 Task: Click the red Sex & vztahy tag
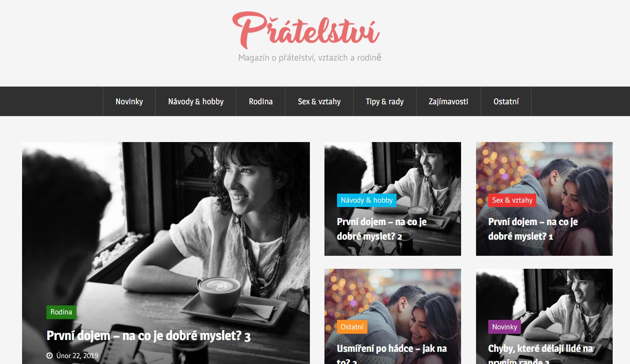coord(512,200)
